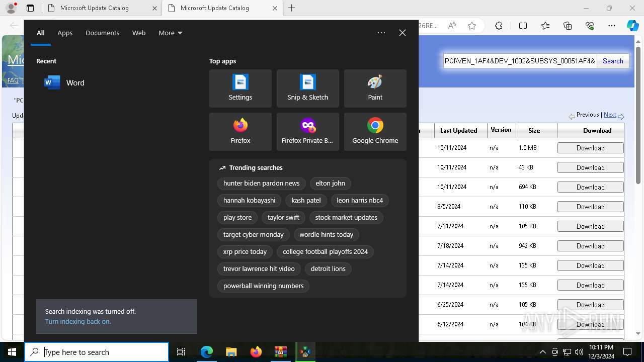644x362 pixels.
Task: Sort by Last Updated column header
Action: click(x=458, y=130)
